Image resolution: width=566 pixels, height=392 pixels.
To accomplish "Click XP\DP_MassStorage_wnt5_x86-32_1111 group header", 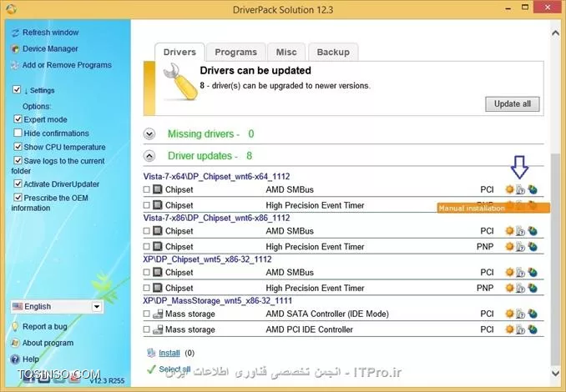I will (x=218, y=301).
